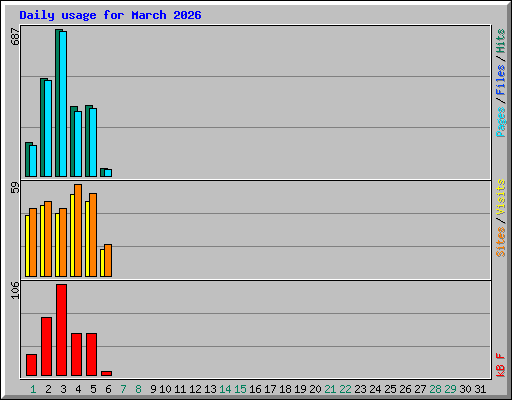
Task: Click day label 18 on the axis
Action: (285, 389)
